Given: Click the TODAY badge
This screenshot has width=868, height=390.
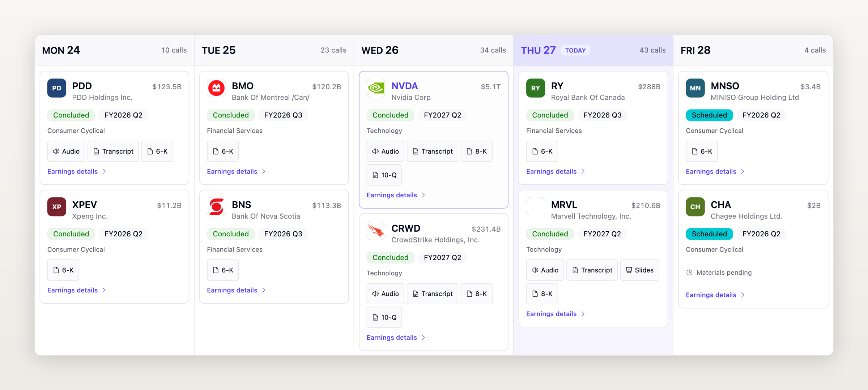Looking at the screenshot, I should point(575,51).
